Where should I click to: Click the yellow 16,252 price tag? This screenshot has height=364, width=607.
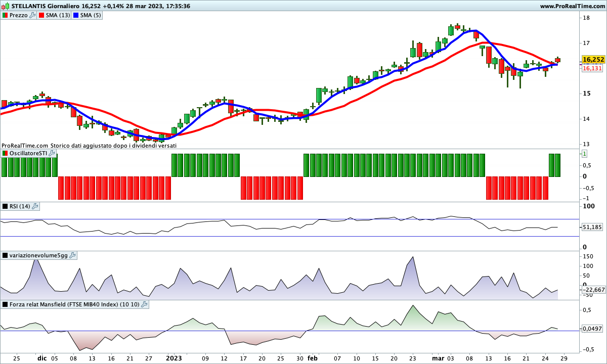pyautogui.click(x=593, y=59)
